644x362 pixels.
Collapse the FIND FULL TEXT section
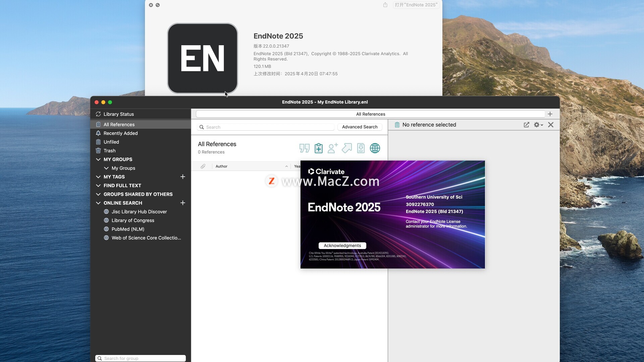click(x=98, y=185)
